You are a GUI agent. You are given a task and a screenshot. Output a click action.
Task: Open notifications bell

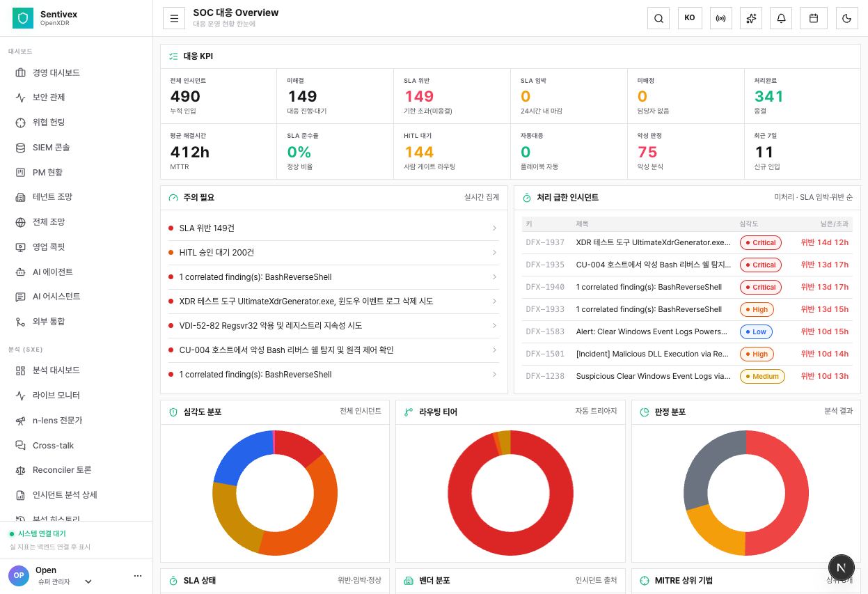[782, 18]
